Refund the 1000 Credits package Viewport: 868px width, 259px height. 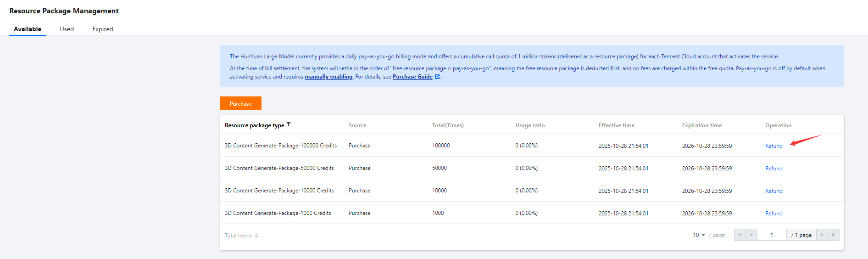click(x=773, y=214)
